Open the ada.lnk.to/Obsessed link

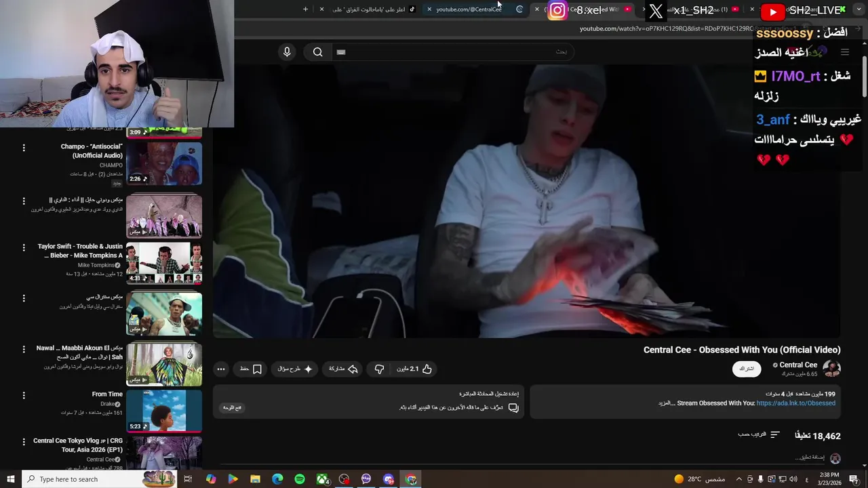click(x=796, y=403)
